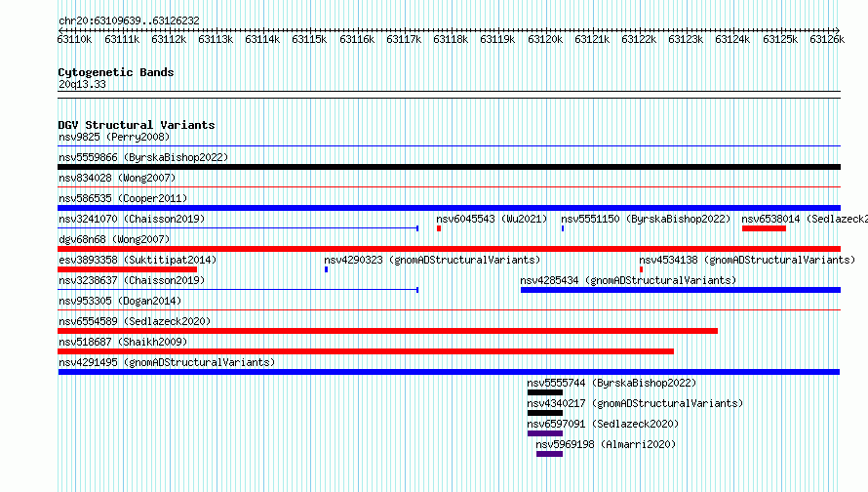This screenshot has width=868, height=492.
Task: Open the dgv68n68 (Wong2007) label
Action: coord(114,239)
